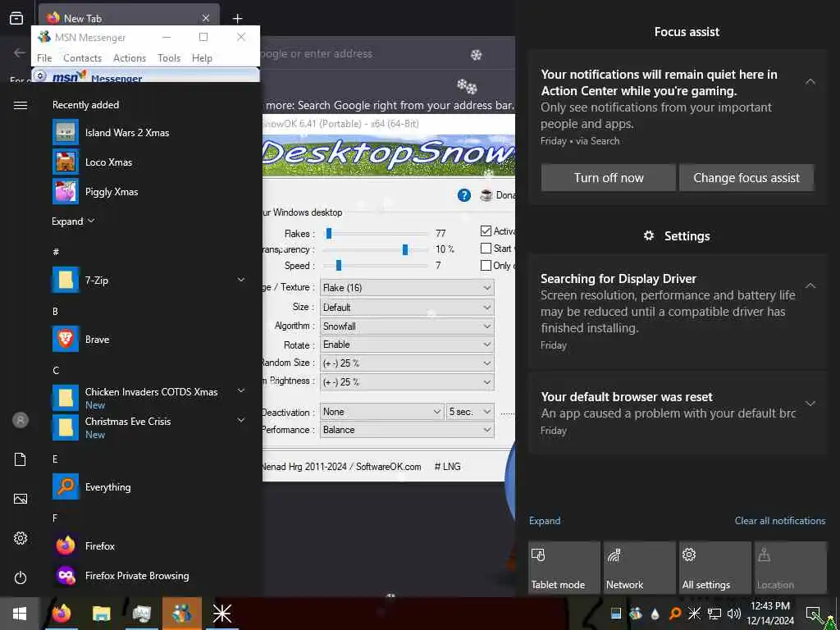This screenshot has height=630, width=840.
Task: Open Flake (16) texture dropdown
Action: (x=407, y=288)
